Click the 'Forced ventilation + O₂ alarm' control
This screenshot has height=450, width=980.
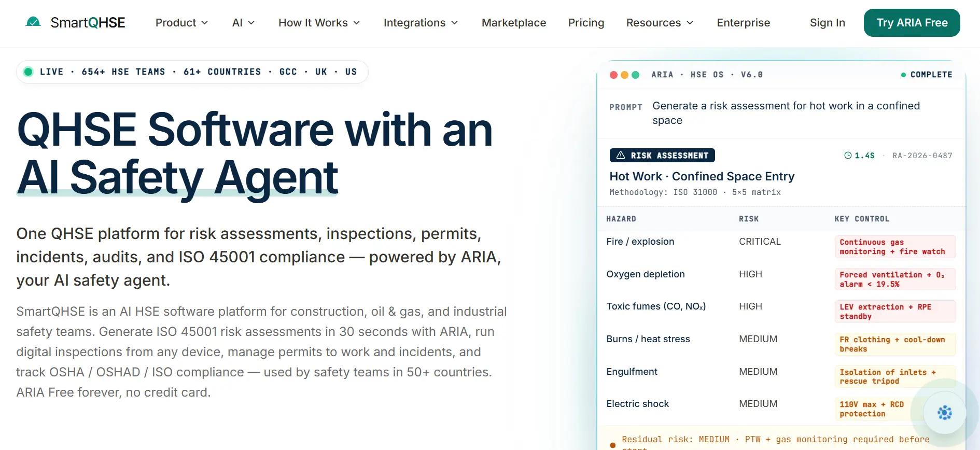[x=895, y=279]
